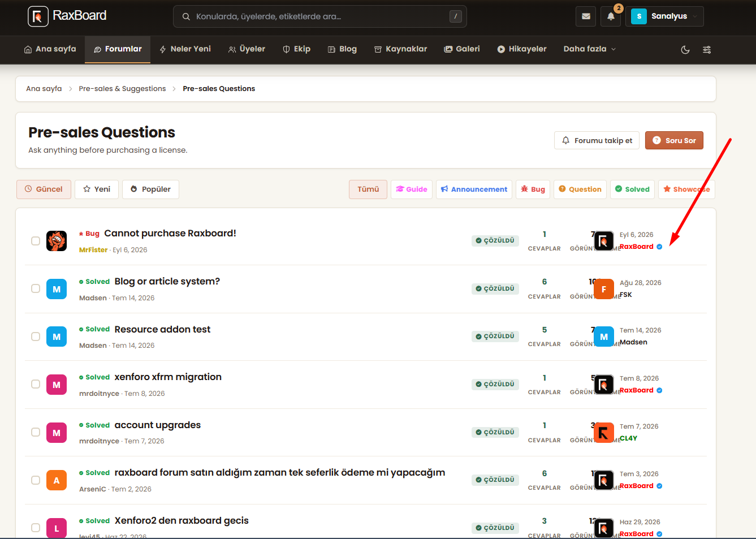756x539 pixels.
Task: Filter threads by Guide prefix
Action: pos(412,189)
